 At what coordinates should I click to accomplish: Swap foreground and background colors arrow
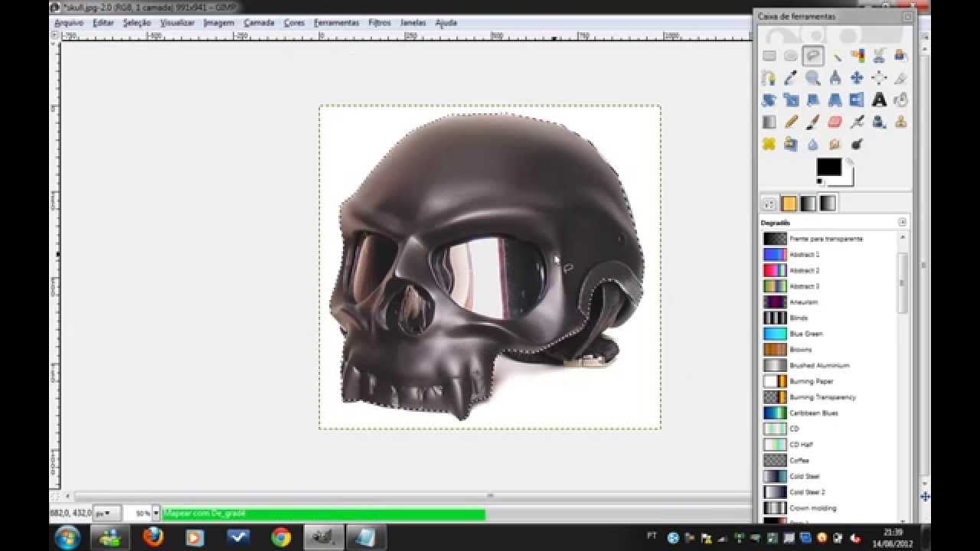point(848,161)
